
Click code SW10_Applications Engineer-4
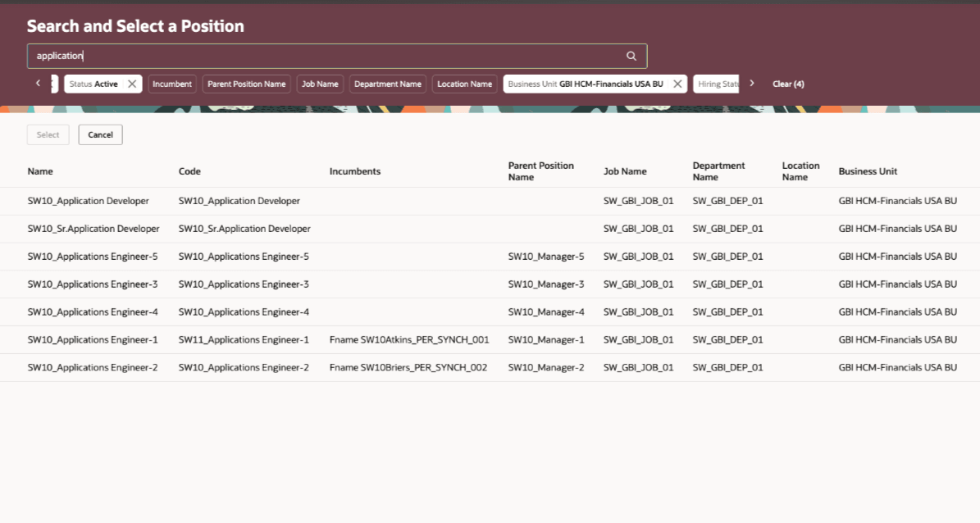pos(244,312)
